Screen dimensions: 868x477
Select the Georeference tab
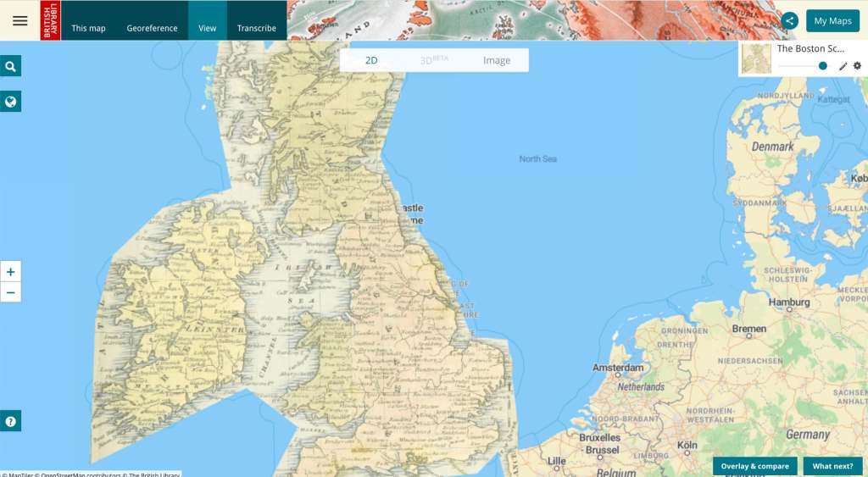point(152,28)
